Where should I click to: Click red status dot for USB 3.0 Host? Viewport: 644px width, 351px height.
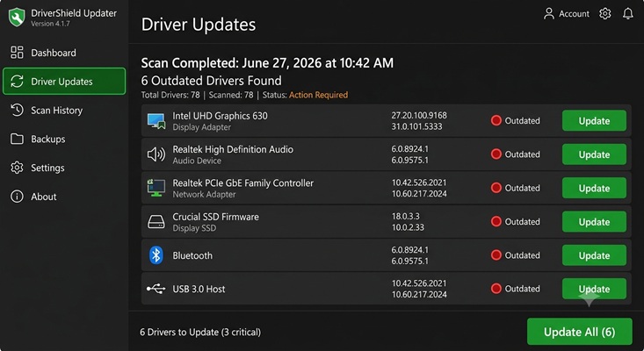click(x=496, y=289)
